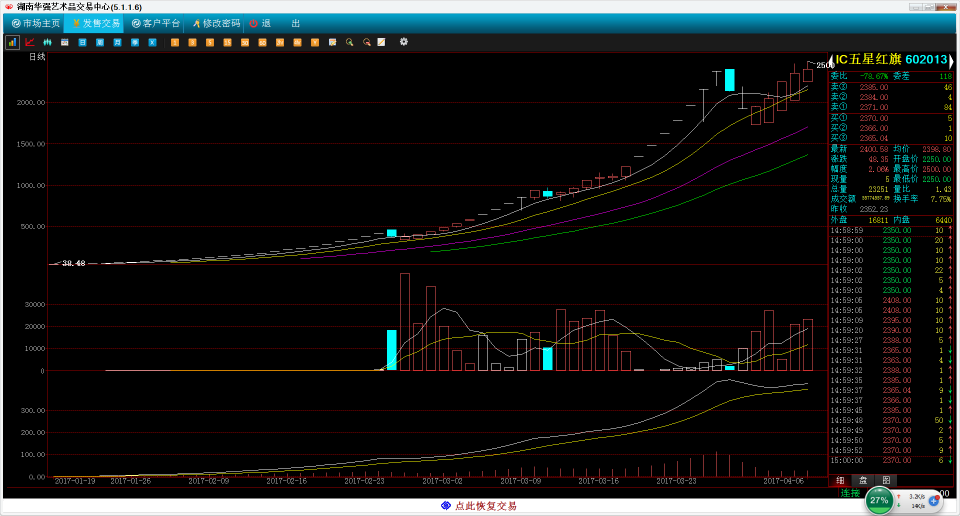The width and height of the screenshot is (960, 516).
Task: Zoom in the chart with magnifier
Action: click(350, 42)
